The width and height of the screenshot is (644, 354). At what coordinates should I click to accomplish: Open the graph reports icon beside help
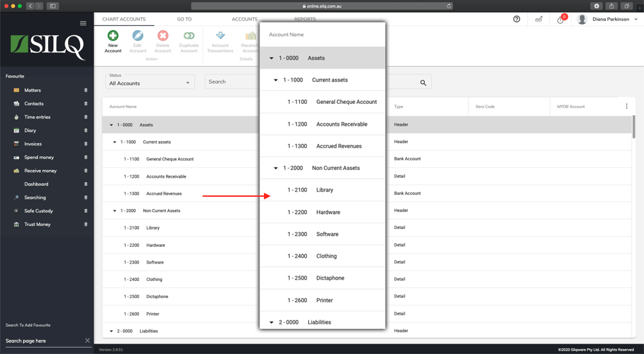tap(538, 19)
